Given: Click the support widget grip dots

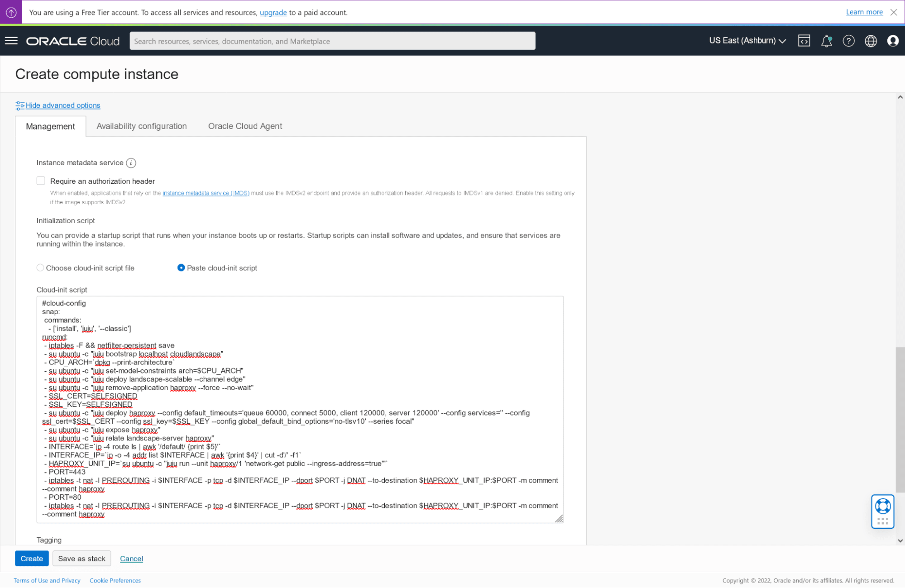Looking at the screenshot, I should coord(883,521).
